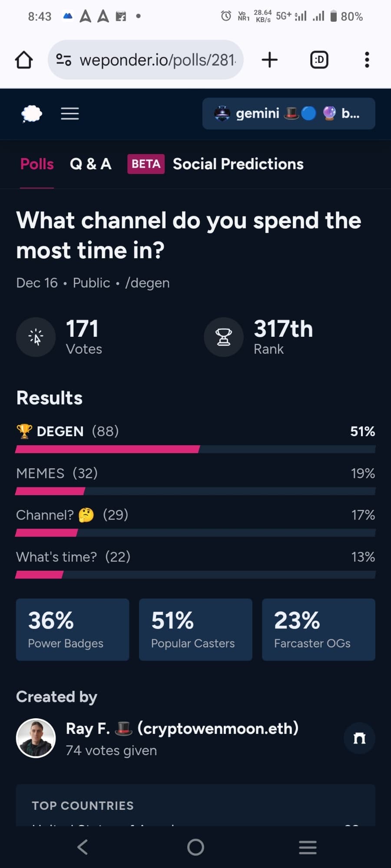
Task: Open a new tab with plus icon
Action: 269,59
